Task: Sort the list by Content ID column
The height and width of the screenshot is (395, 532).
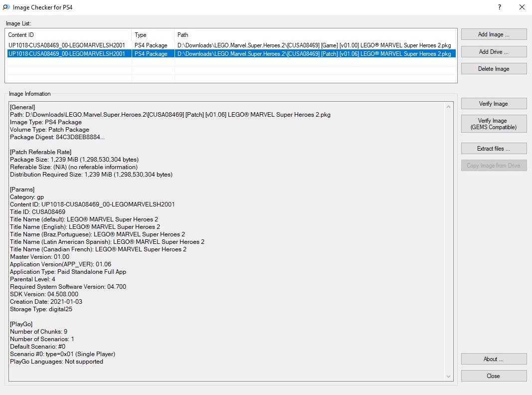Action: [x=68, y=34]
